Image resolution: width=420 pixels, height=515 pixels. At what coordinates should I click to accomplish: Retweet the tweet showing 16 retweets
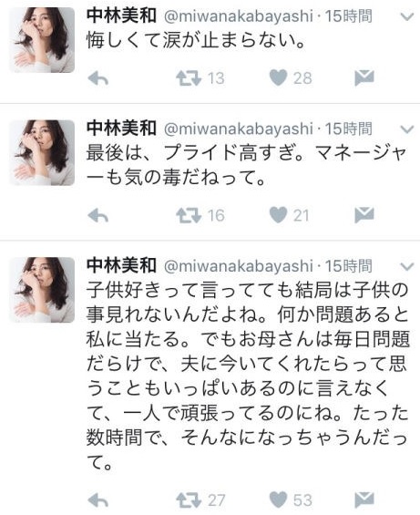(189, 216)
